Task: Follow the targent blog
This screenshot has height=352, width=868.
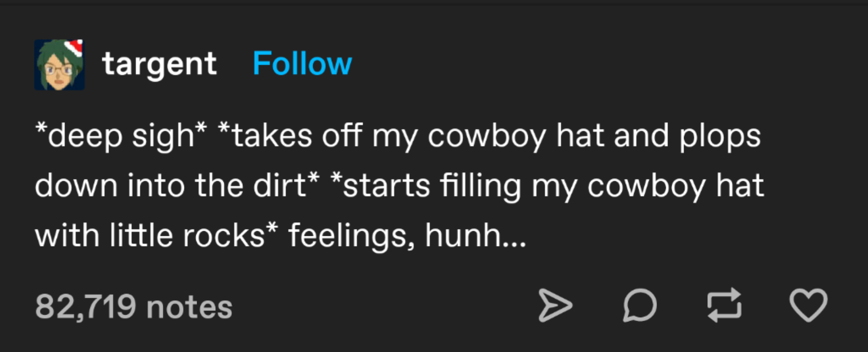Action: click(302, 64)
